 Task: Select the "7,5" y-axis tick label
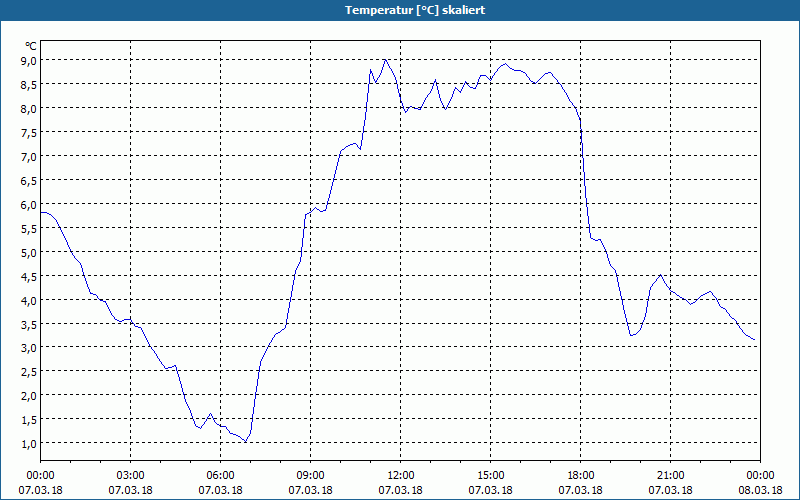click(x=29, y=133)
